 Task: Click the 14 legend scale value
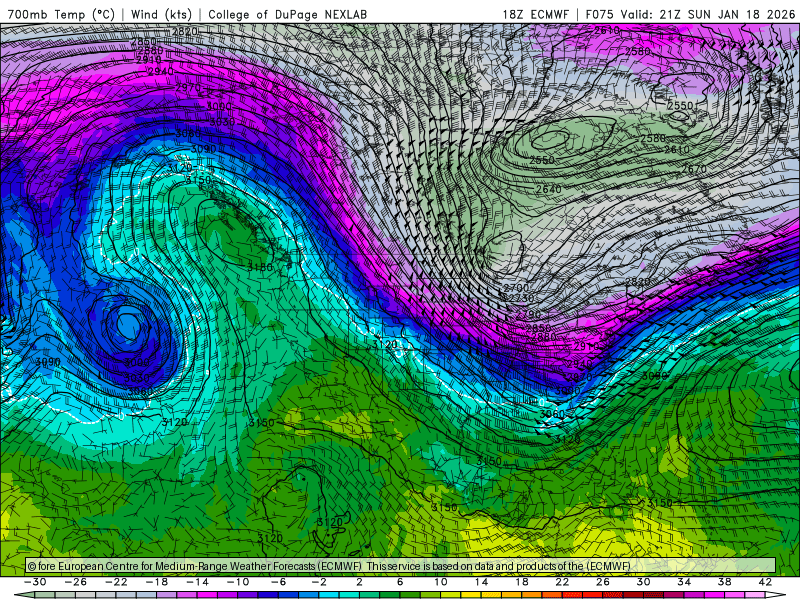[481, 582]
